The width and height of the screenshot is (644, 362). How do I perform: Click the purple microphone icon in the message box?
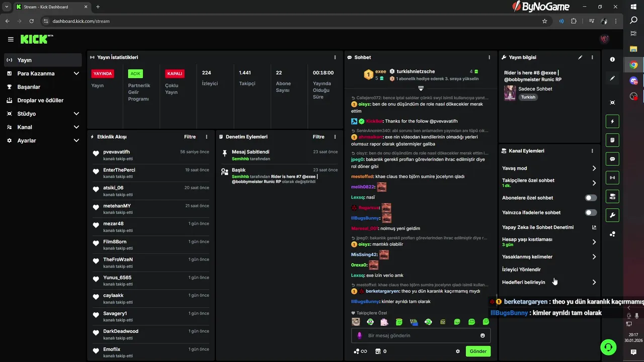(359, 335)
